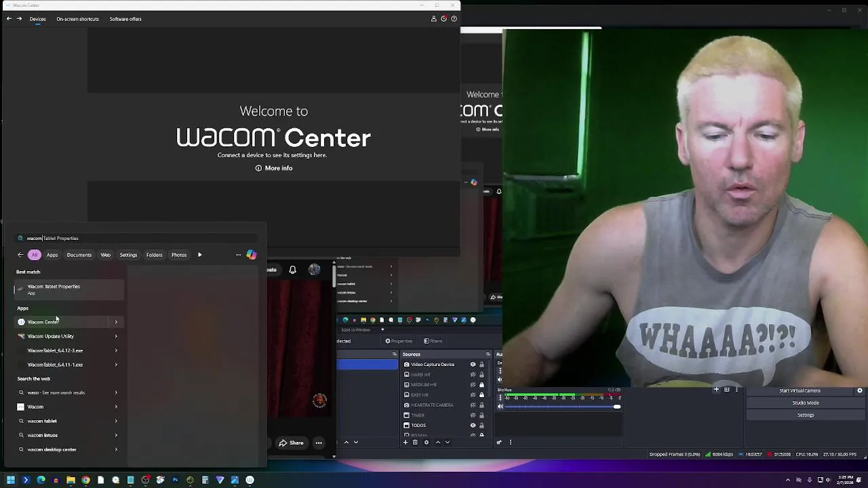Open source Properties button in the OBS toolbar
Screen dimensions: 868x488
point(399,341)
